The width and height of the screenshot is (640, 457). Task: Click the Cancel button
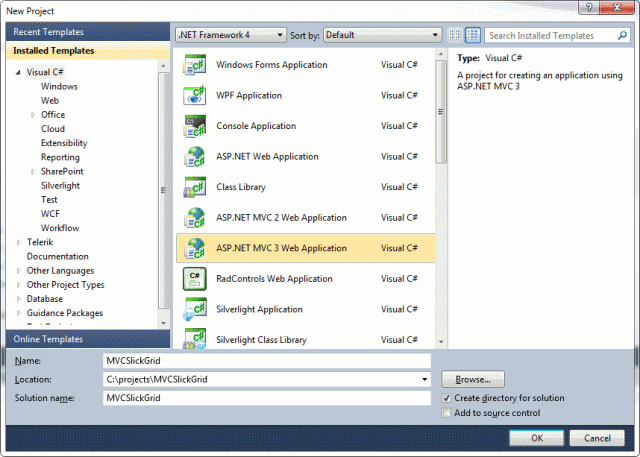pos(597,438)
